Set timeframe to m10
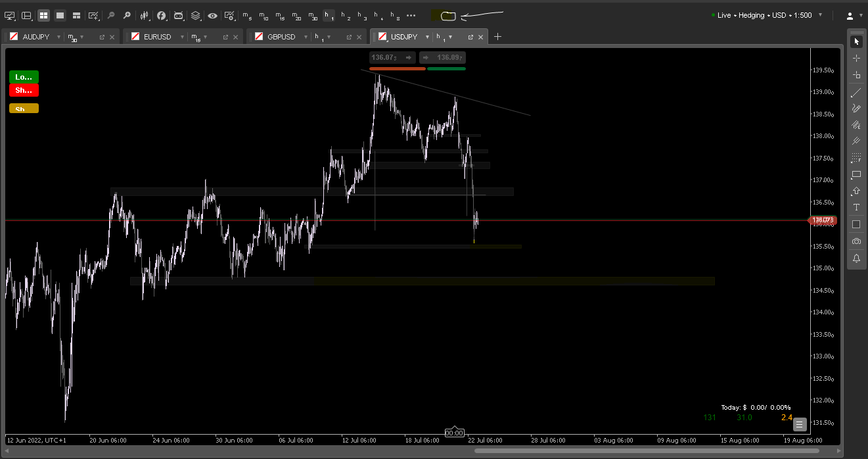 click(x=263, y=15)
